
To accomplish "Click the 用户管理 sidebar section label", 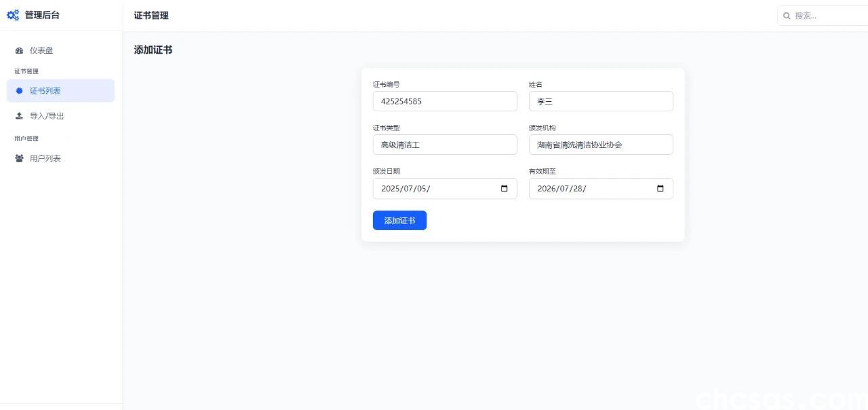I will click(26, 138).
